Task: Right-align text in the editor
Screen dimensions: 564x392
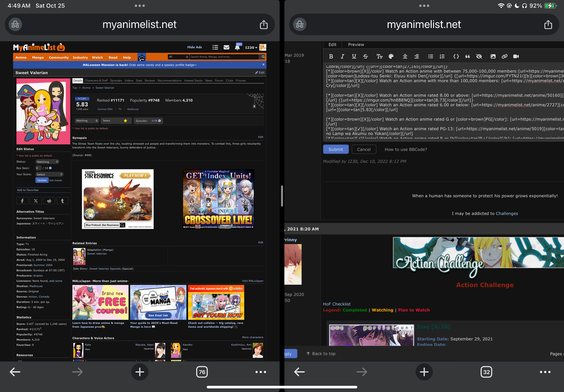Action: point(417,56)
